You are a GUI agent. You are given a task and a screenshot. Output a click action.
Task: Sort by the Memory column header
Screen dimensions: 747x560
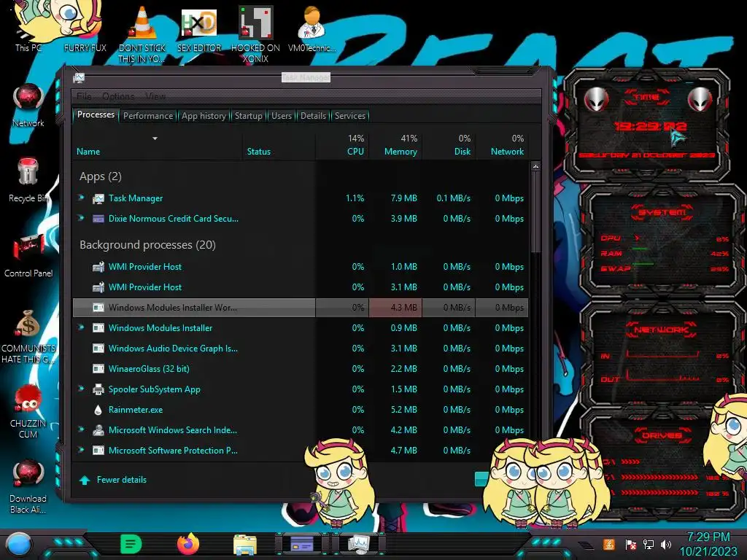click(x=395, y=145)
